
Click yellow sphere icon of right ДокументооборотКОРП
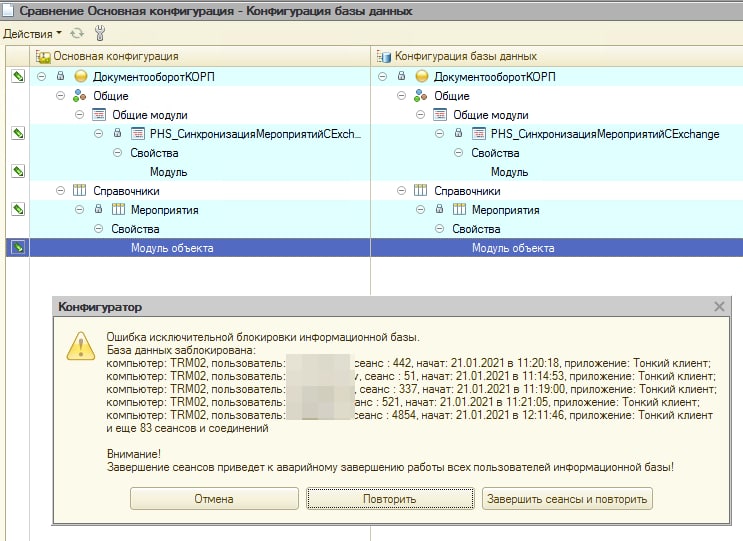pos(422,76)
